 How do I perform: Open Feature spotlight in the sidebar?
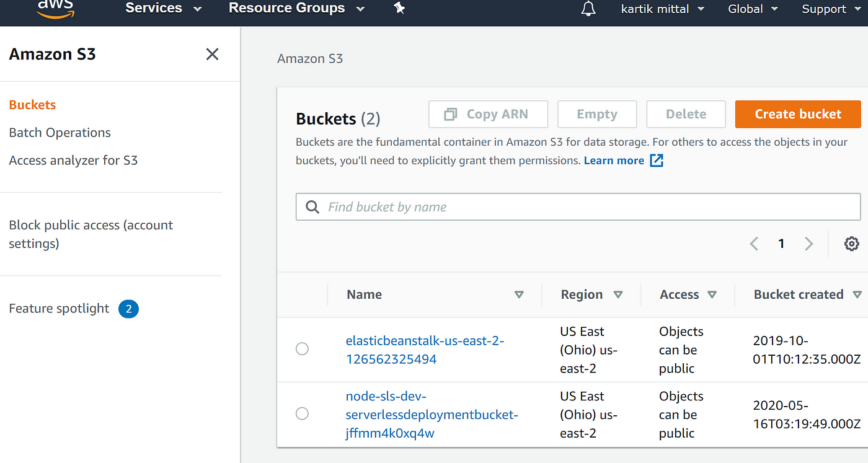pos(59,309)
